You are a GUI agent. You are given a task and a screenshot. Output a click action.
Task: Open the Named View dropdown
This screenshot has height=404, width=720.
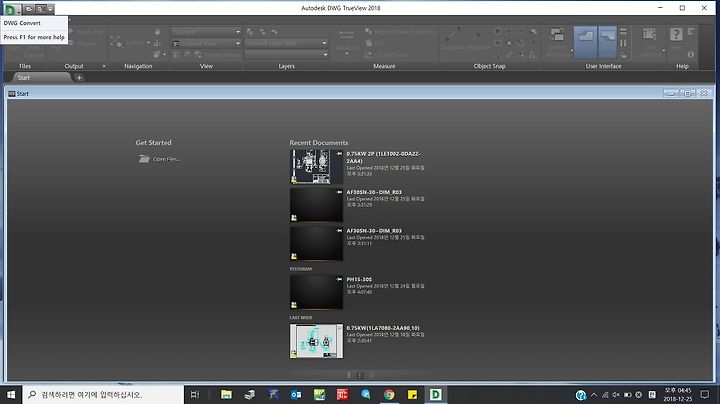206,43
